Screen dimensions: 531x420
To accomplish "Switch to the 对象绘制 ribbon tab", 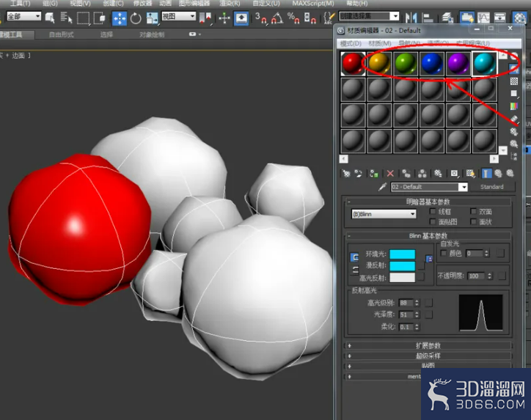I will pyautogui.click(x=152, y=34).
